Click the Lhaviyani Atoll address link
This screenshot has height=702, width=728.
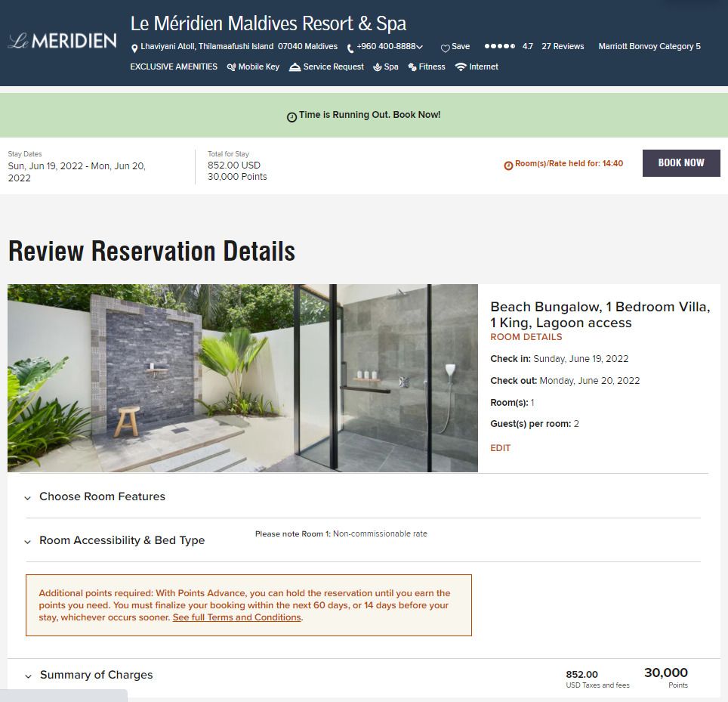239,46
